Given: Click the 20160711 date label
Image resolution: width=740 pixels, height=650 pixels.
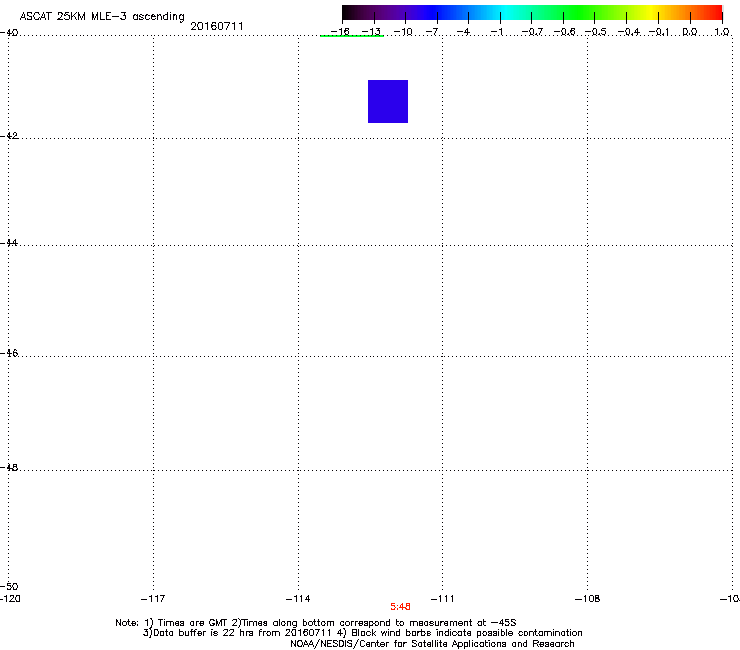Looking at the screenshot, I should pos(217,26).
